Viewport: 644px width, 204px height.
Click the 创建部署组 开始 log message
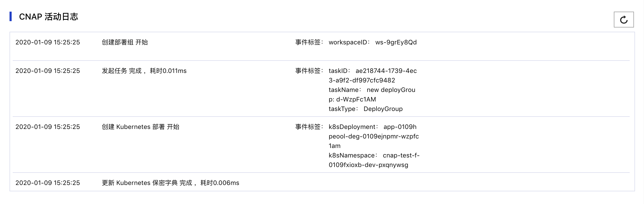click(x=125, y=42)
